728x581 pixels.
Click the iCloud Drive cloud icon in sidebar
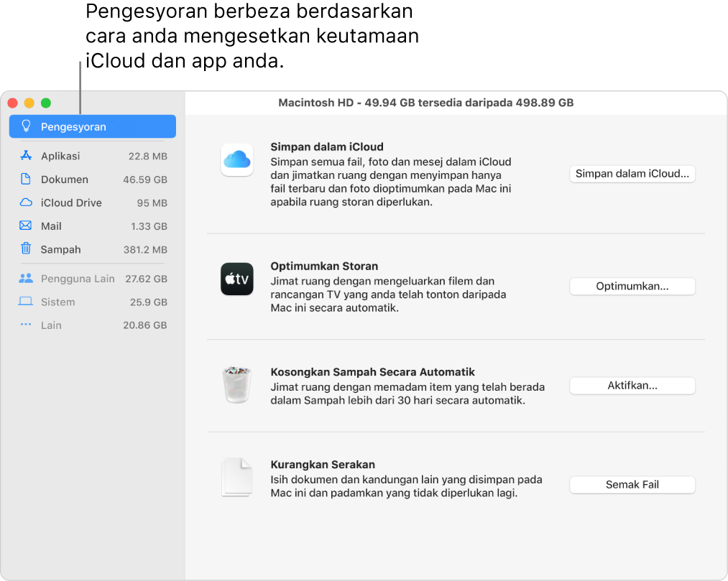26,203
